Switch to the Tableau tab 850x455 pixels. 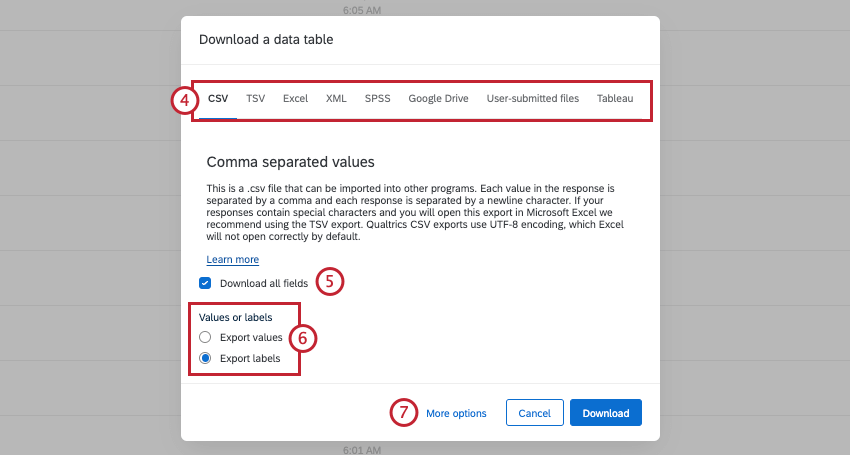point(615,99)
